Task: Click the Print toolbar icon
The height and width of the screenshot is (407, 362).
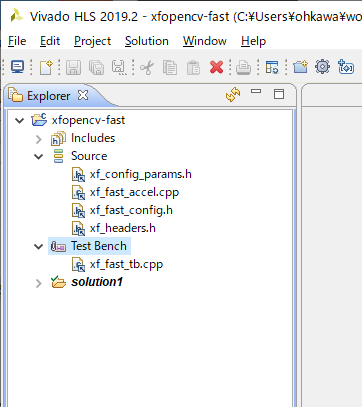Action: point(243,67)
